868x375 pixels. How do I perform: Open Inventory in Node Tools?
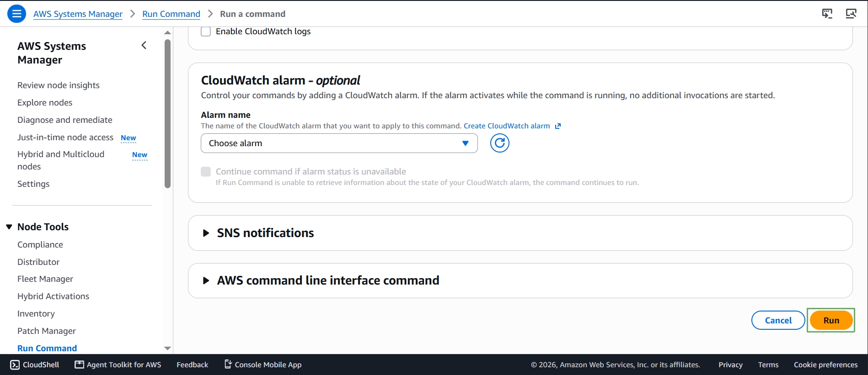click(36, 314)
